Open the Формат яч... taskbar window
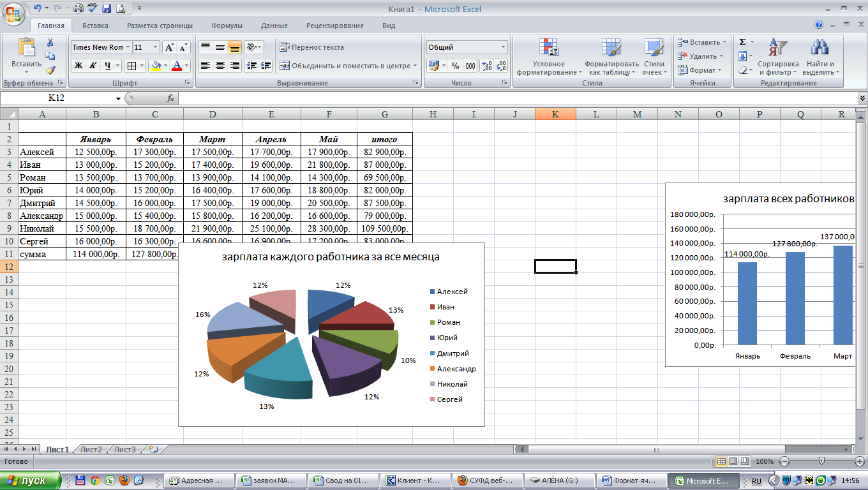The height and width of the screenshot is (490, 868). (631, 481)
